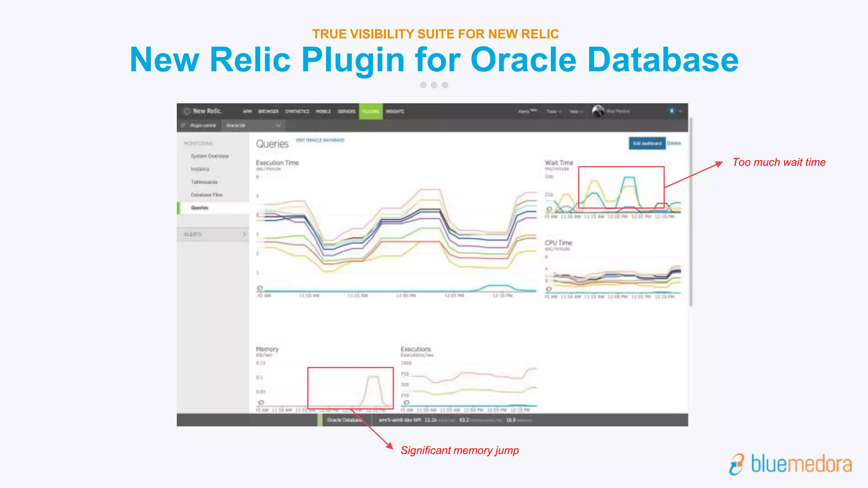Open Tablespaces in the sidebar
The width and height of the screenshot is (868, 488).
[204, 182]
